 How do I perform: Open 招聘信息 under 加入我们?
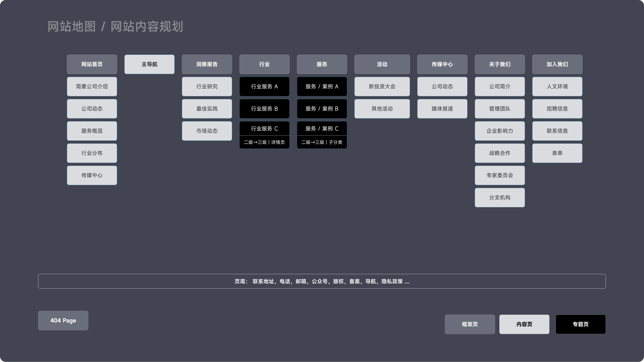(557, 109)
